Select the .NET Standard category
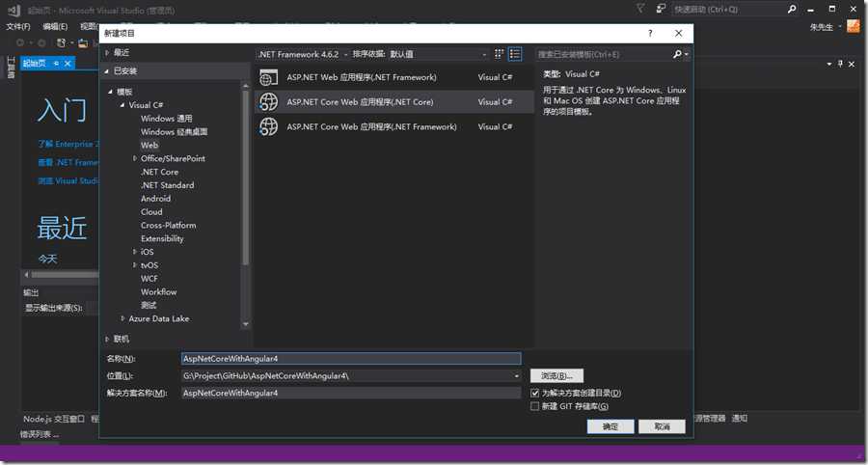This screenshot has width=868, height=465. coord(167,185)
